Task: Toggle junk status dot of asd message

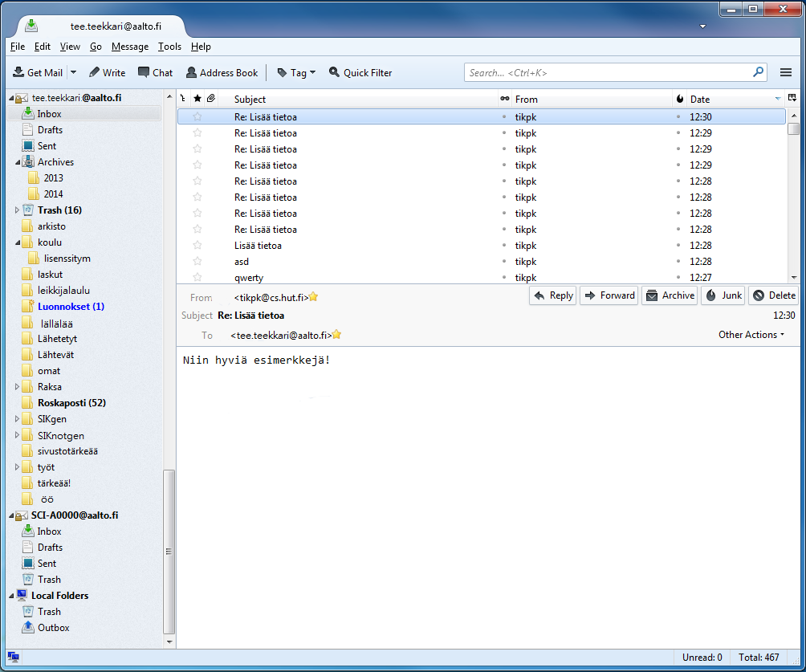Action: (678, 261)
